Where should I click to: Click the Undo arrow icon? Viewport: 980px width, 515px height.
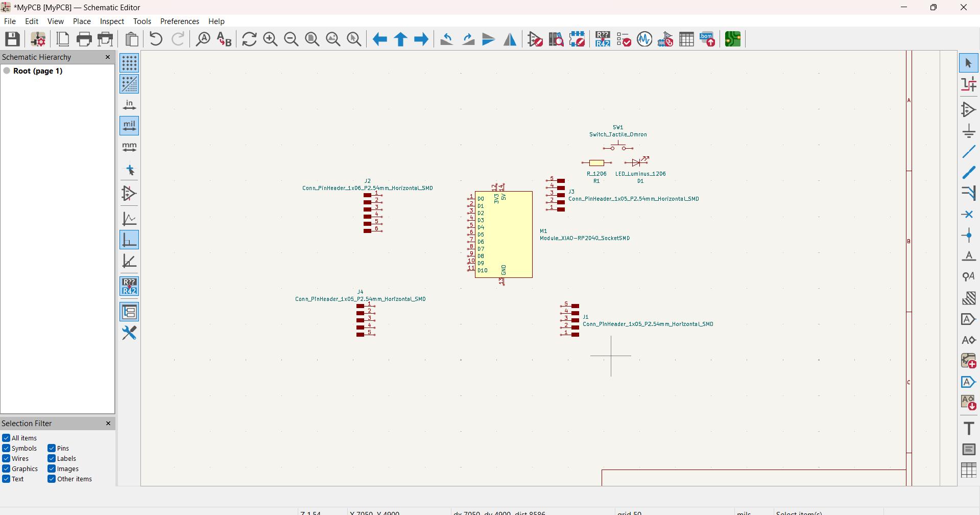pyautogui.click(x=156, y=39)
